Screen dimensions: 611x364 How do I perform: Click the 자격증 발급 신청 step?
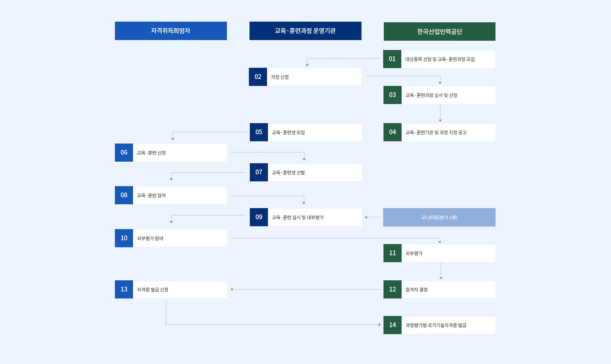click(171, 290)
